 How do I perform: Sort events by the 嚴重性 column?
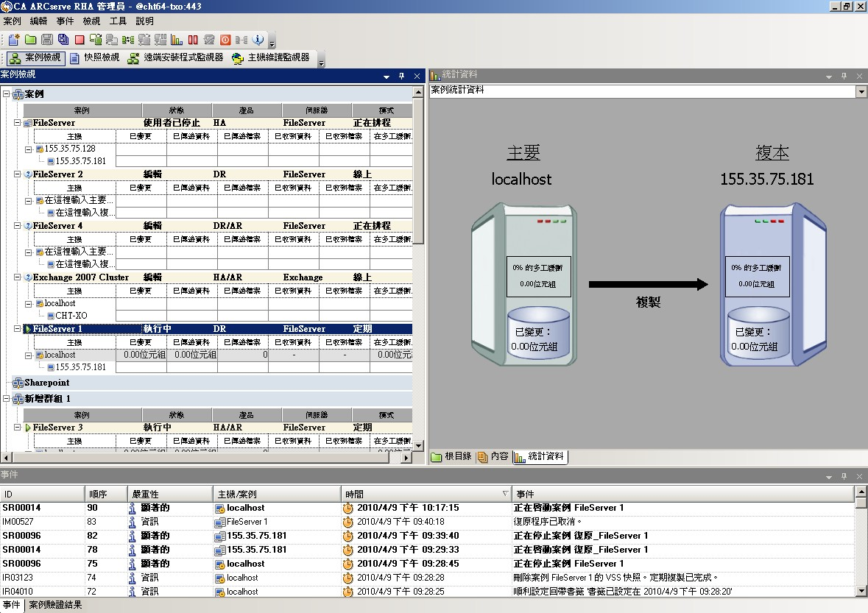170,494
